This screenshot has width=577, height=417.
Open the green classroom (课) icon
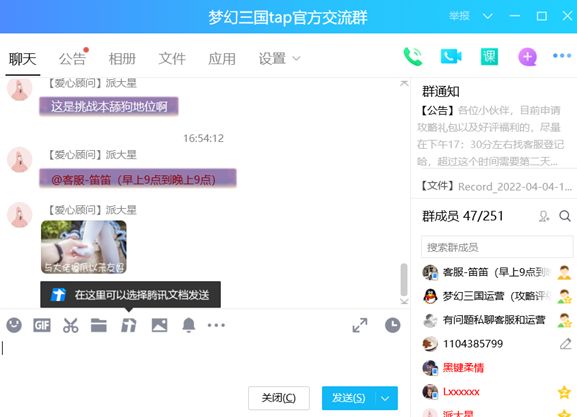tap(489, 57)
